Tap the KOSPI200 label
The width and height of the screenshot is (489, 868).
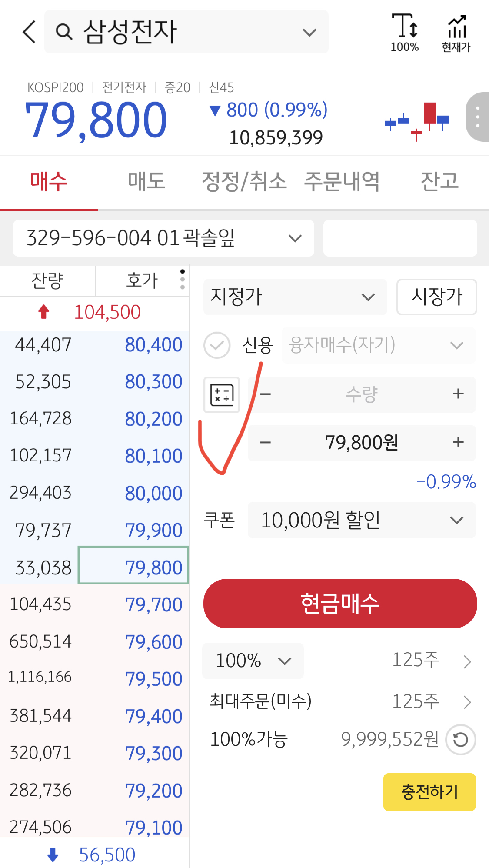click(55, 88)
